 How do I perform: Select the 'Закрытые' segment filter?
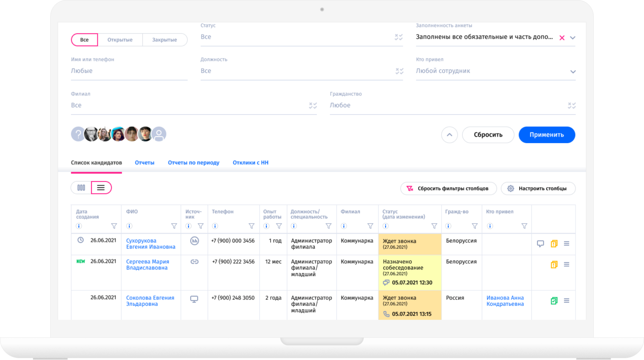[164, 40]
